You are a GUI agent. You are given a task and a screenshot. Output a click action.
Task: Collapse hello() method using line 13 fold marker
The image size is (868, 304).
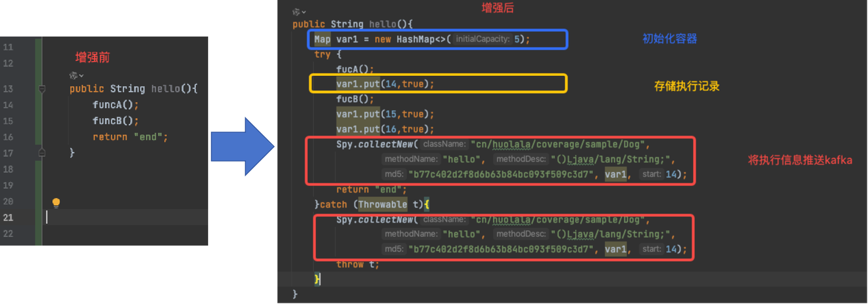pos(42,89)
